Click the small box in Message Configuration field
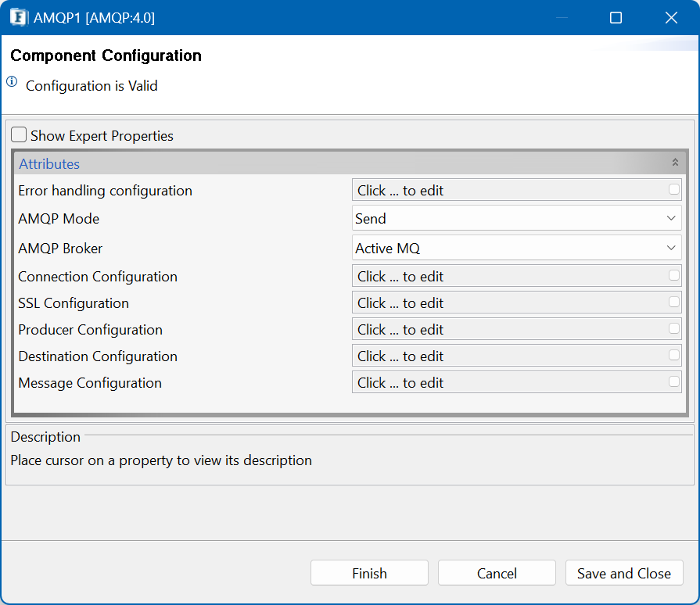This screenshot has width=700, height=605. (673, 382)
